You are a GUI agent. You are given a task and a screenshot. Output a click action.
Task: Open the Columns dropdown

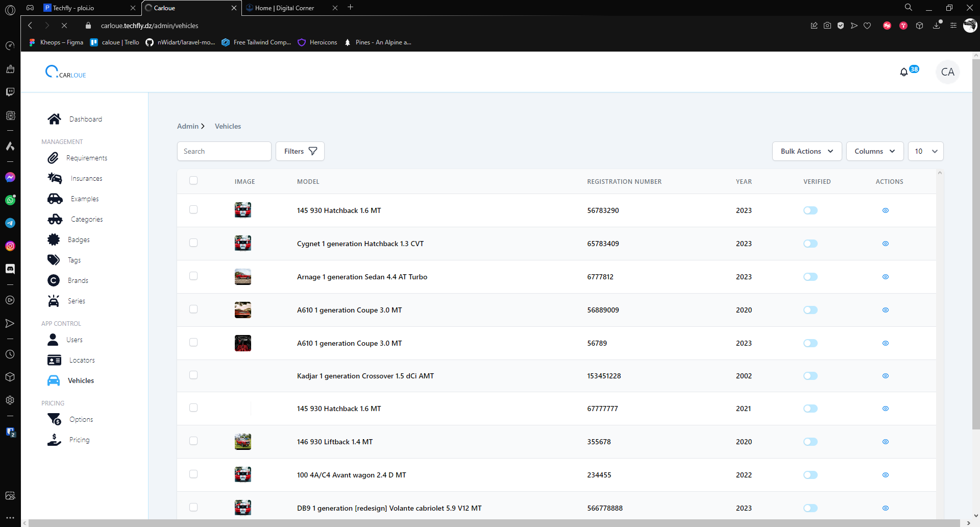point(874,151)
